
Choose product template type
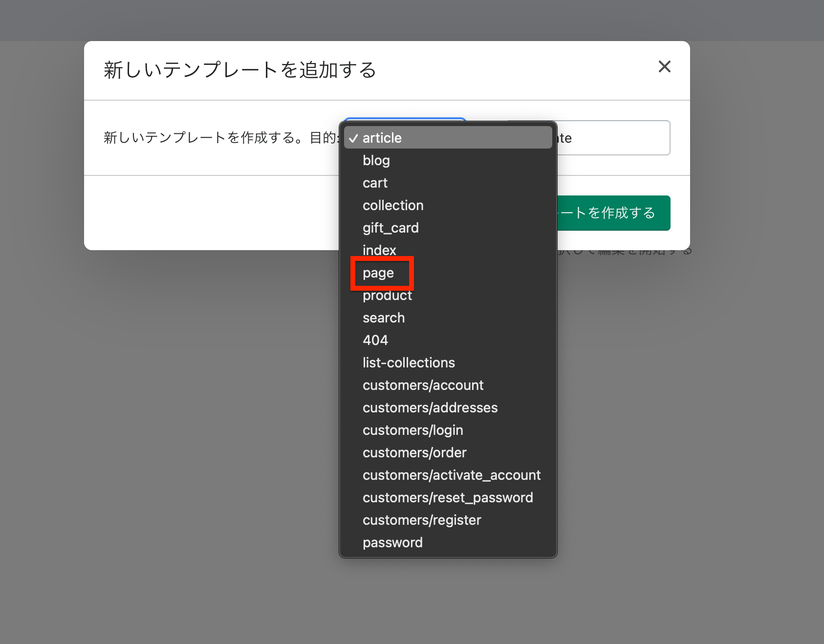(387, 295)
